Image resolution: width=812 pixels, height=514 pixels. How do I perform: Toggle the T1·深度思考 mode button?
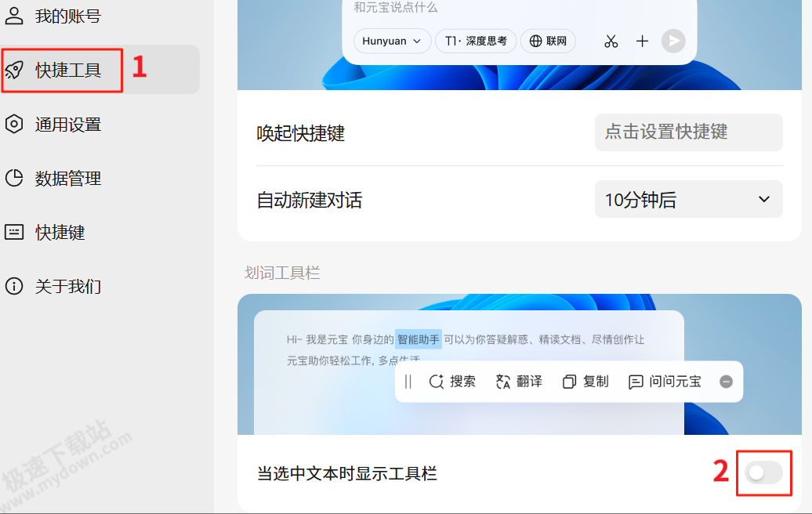475,41
